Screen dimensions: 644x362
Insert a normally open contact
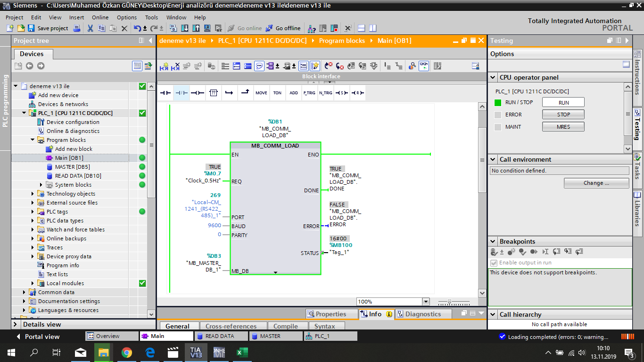pyautogui.click(x=165, y=93)
